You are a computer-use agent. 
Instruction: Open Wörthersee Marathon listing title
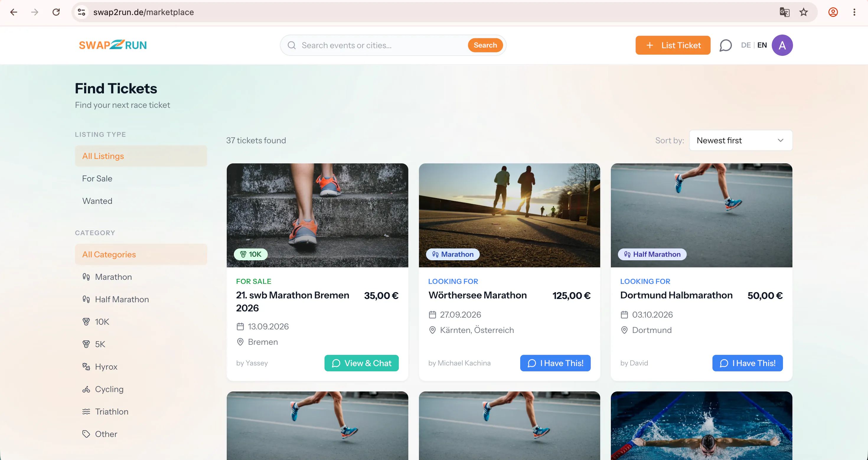tap(477, 295)
